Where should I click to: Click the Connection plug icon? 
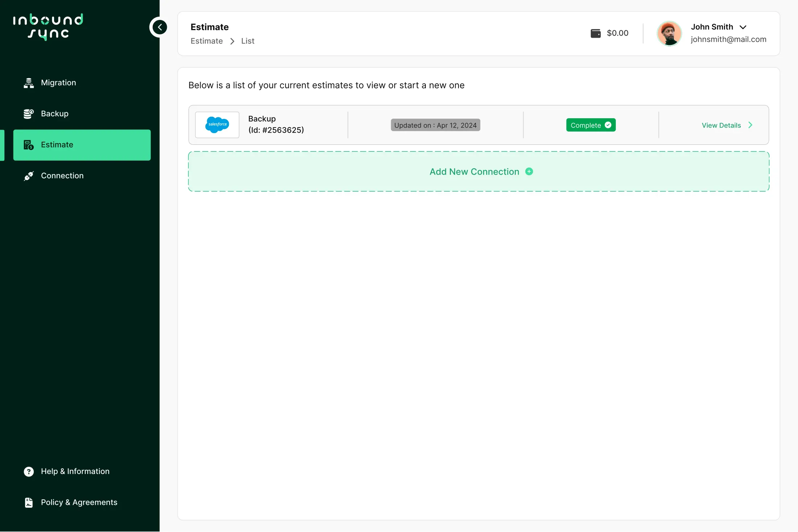(29, 176)
